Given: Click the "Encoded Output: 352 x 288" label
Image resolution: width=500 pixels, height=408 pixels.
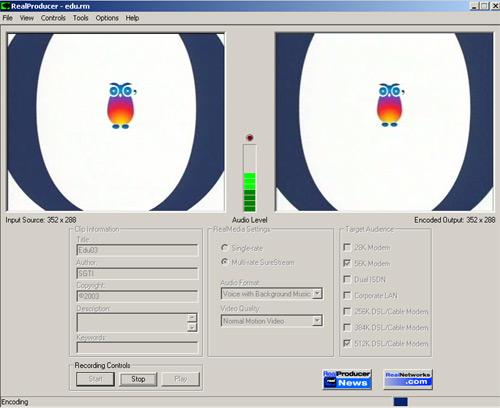Looking at the screenshot, I should coord(455,220).
